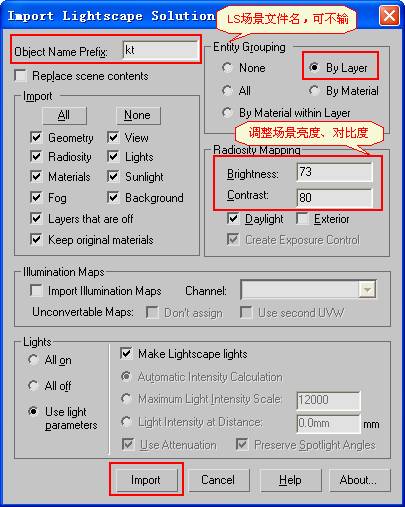Viewport: 405px width, 507px height.
Task: Click the Brightness value field
Action: point(334,172)
